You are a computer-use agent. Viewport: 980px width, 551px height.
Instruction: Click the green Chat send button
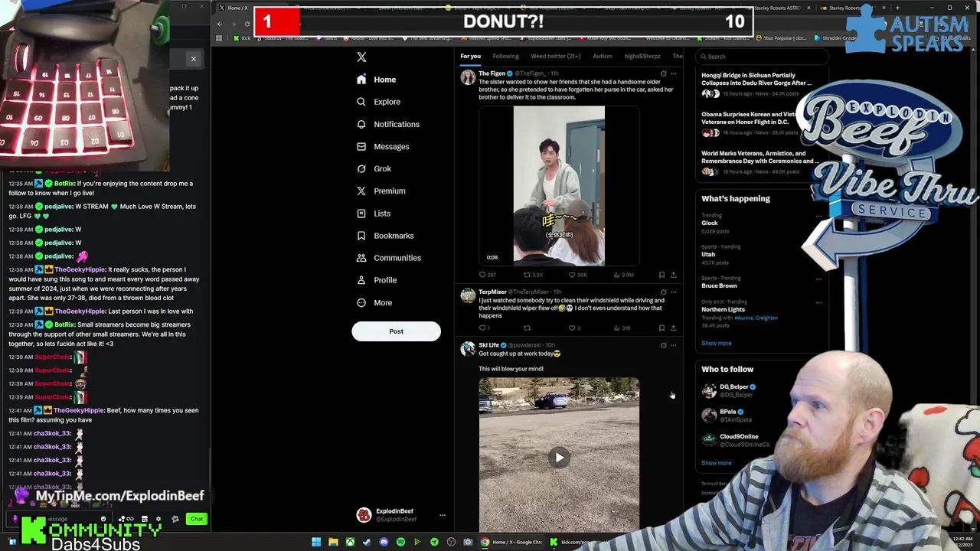tap(197, 519)
